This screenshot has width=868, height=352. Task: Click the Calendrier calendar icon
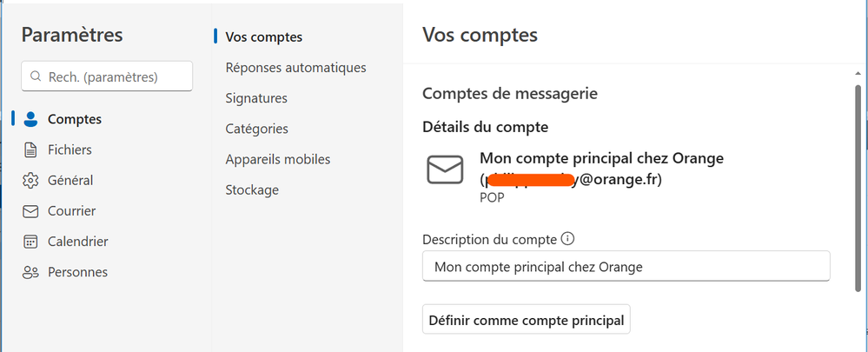pyautogui.click(x=31, y=242)
